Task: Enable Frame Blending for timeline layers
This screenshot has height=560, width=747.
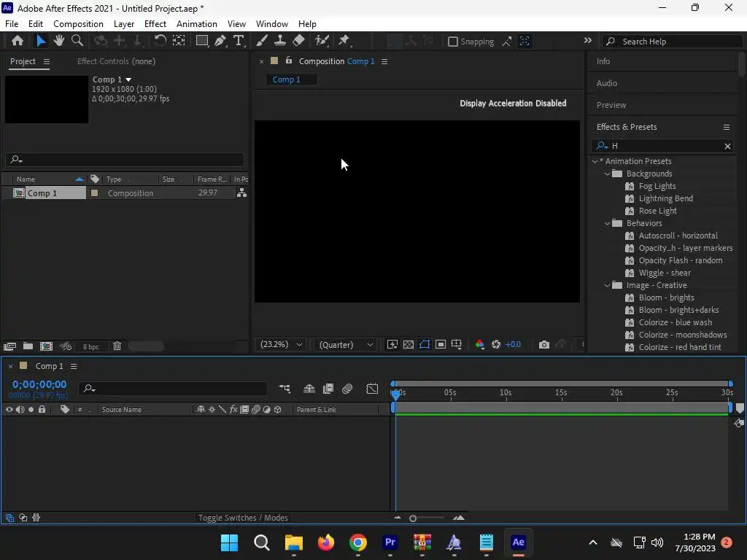Action: [328, 389]
